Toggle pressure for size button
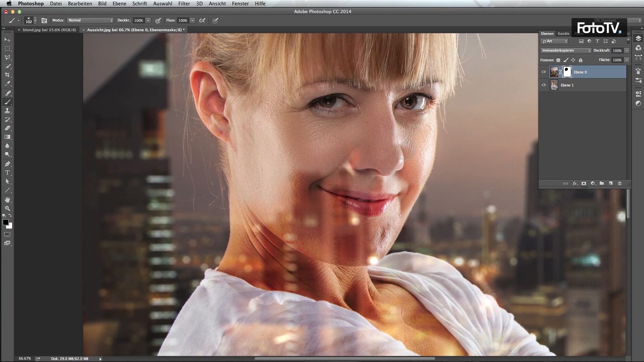Image resolution: width=644 pixels, height=362 pixels. tap(215, 20)
